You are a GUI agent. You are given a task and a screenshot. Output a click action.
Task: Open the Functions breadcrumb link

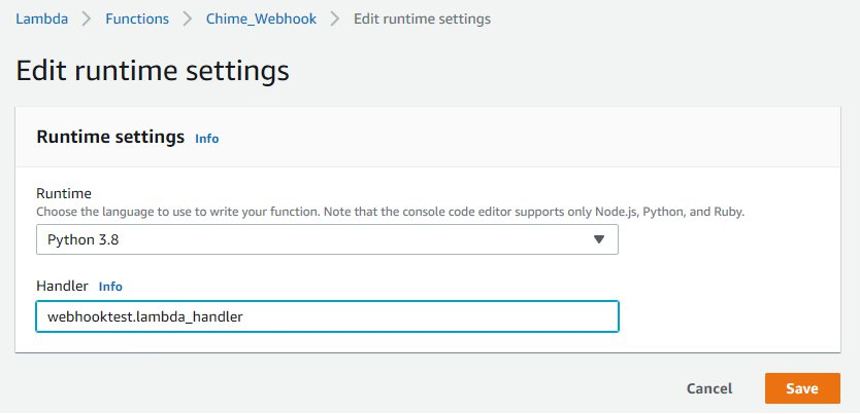pyautogui.click(x=137, y=19)
